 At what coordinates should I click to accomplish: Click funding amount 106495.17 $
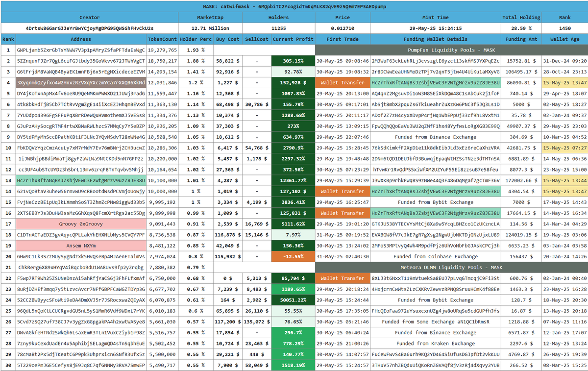click(x=521, y=72)
